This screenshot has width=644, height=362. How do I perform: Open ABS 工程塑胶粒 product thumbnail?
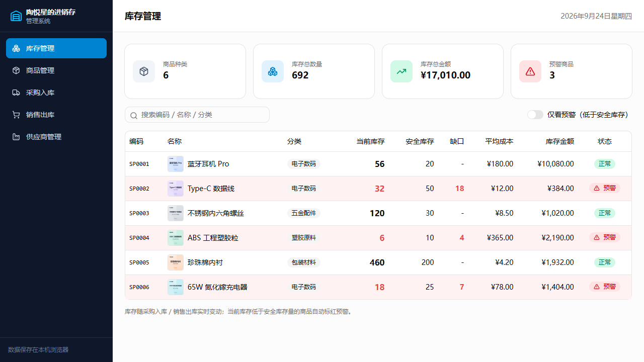(176, 238)
